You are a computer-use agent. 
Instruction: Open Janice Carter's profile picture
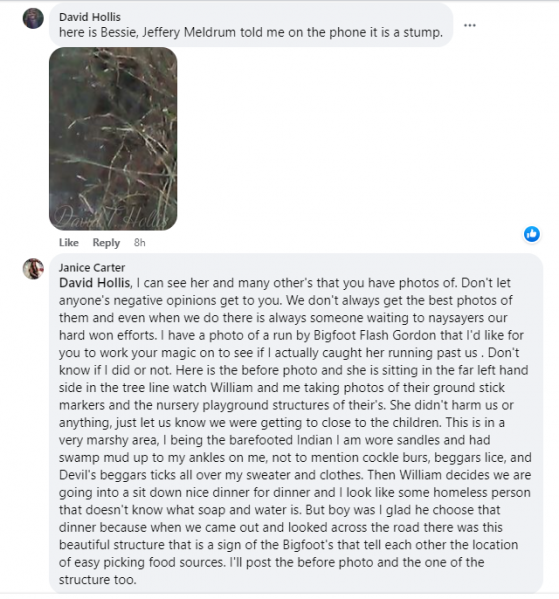[33, 269]
